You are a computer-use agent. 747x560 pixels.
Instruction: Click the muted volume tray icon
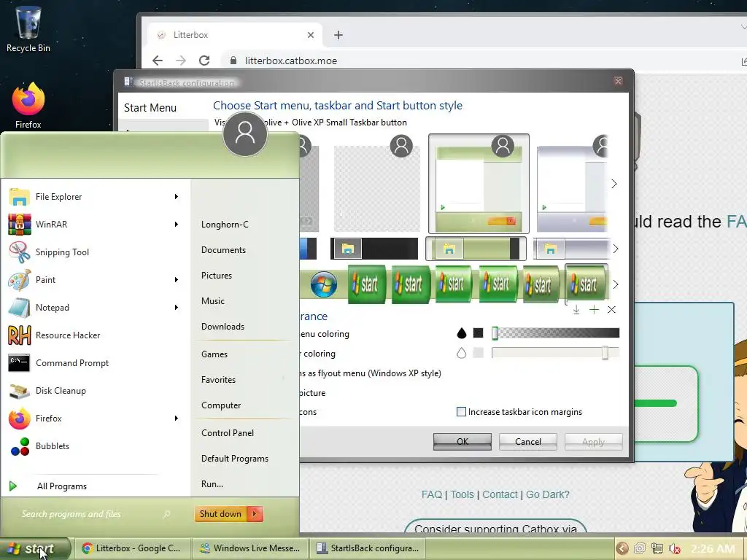[x=674, y=548]
